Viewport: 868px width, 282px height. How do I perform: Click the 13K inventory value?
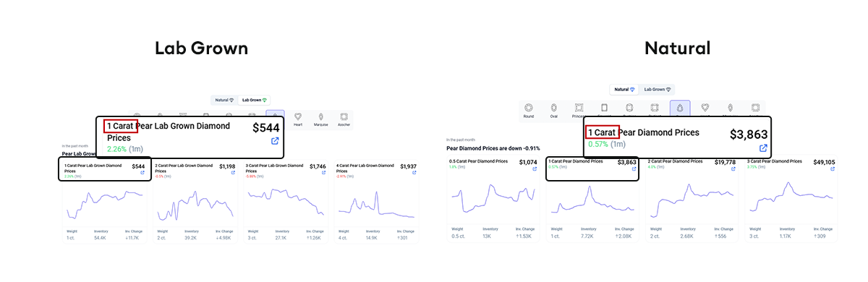click(x=487, y=236)
